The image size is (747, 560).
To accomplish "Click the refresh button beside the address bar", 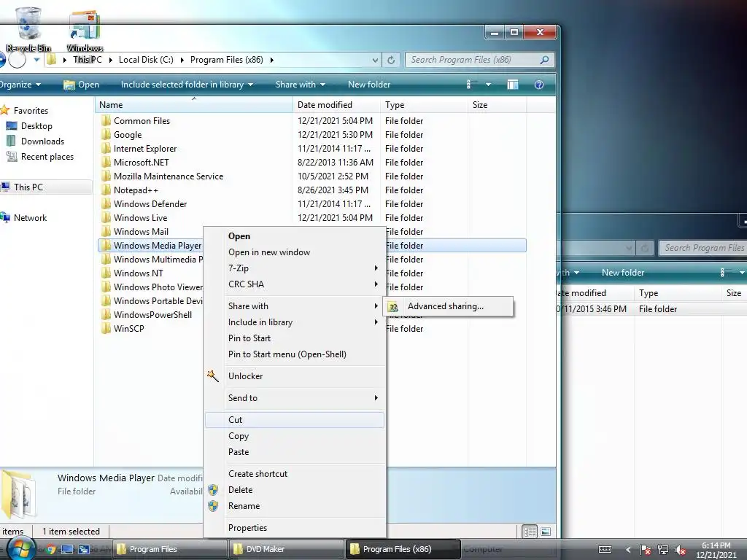I will click(x=391, y=60).
